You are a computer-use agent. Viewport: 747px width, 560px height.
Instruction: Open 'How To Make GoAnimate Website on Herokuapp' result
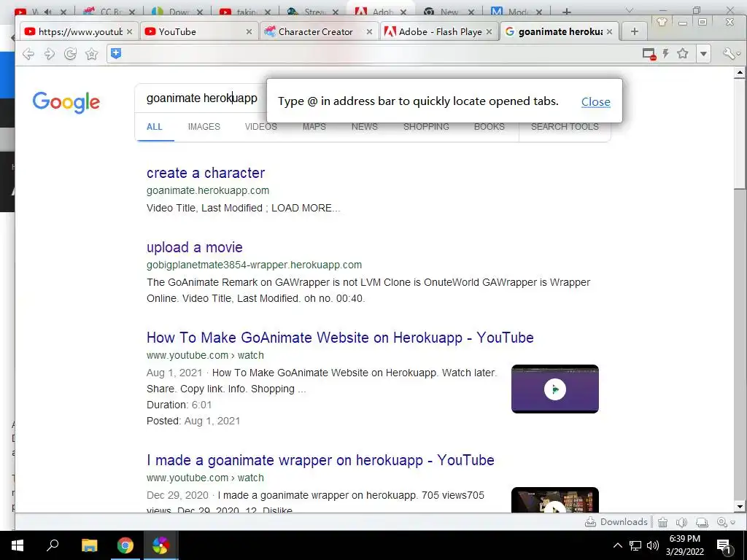pyautogui.click(x=340, y=338)
